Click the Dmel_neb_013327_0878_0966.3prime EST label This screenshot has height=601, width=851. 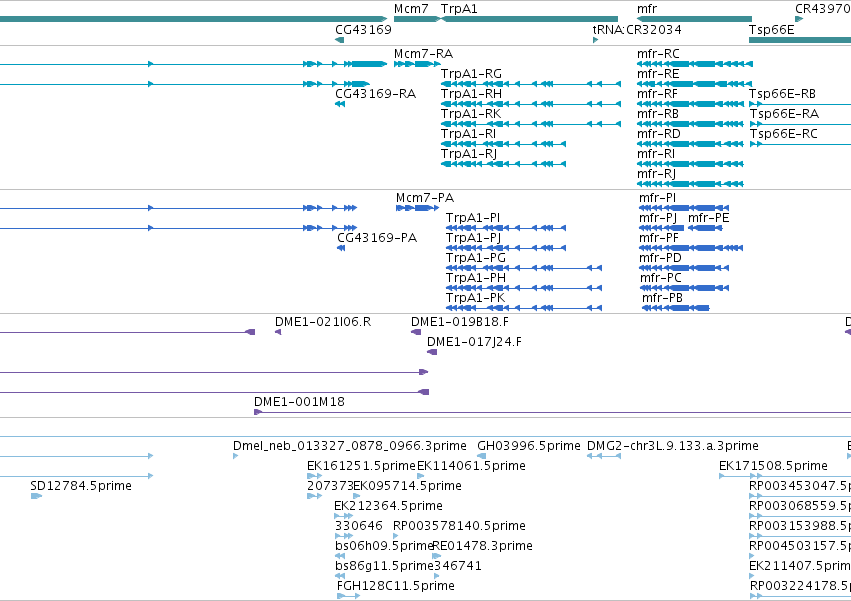tap(350, 446)
